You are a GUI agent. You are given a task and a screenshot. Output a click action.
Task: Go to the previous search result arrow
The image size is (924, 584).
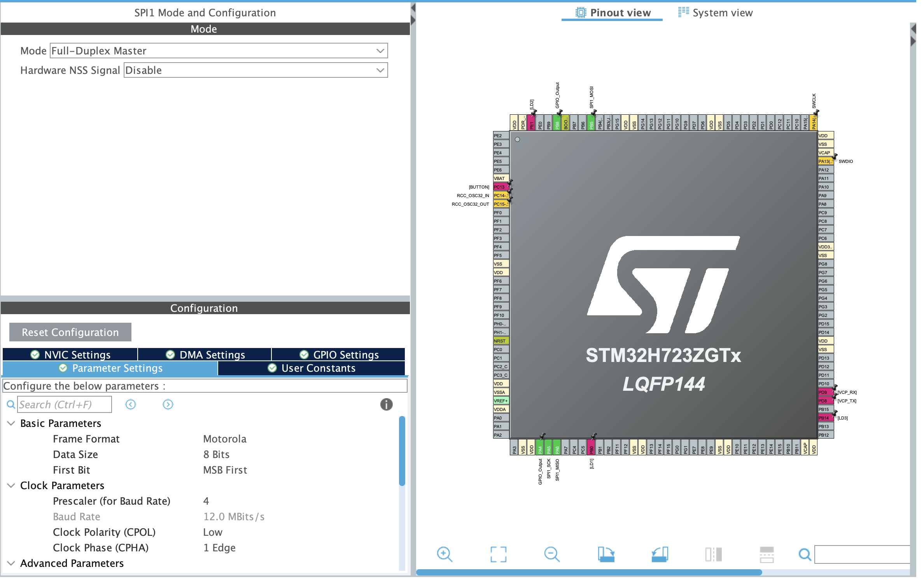(x=131, y=404)
